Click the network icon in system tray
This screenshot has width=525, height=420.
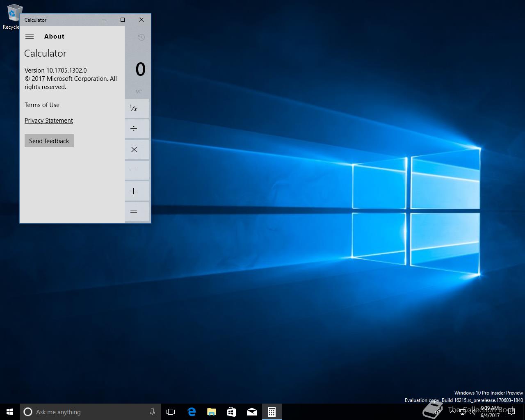click(462, 412)
